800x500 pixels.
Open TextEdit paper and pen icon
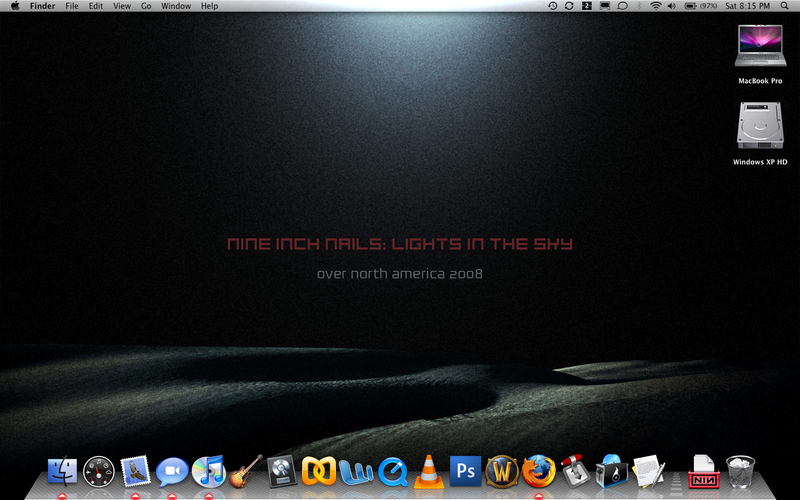[x=648, y=471]
